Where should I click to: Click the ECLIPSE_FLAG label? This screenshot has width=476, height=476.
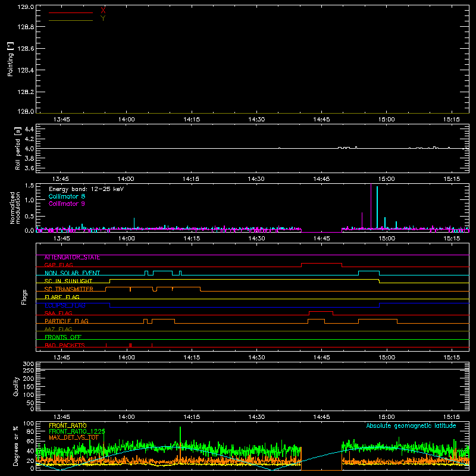pyautogui.click(x=65, y=305)
